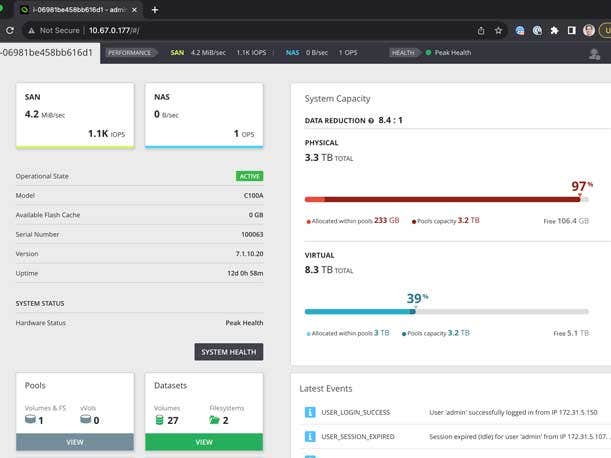
Task: Click the Volumes & FS disk icon in Pools
Action: (x=32, y=419)
